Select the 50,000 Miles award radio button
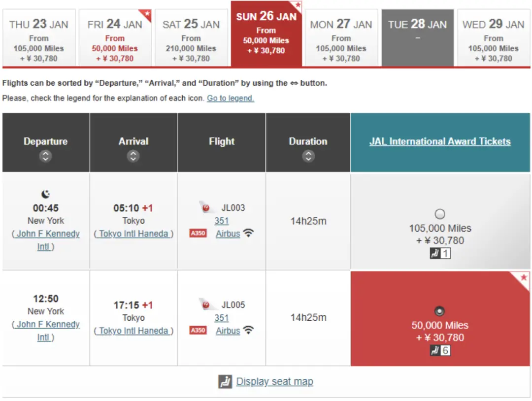The width and height of the screenshot is (532, 401). point(440,311)
